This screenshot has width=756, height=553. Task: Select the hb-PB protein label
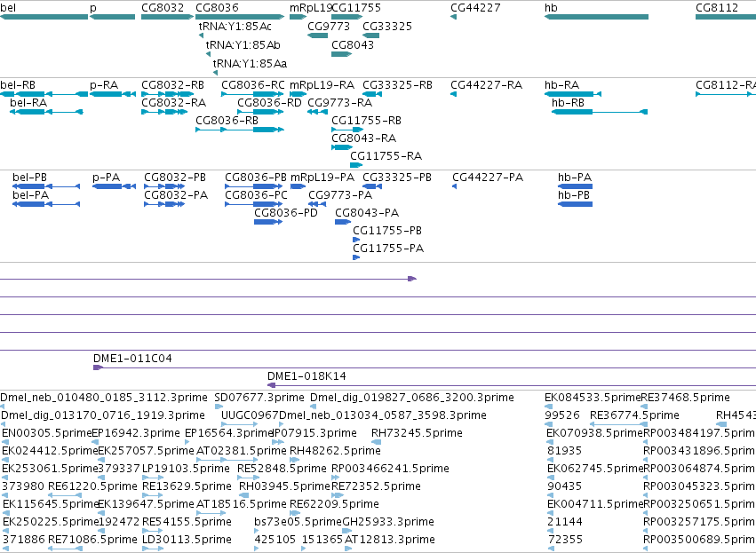click(x=574, y=195)
